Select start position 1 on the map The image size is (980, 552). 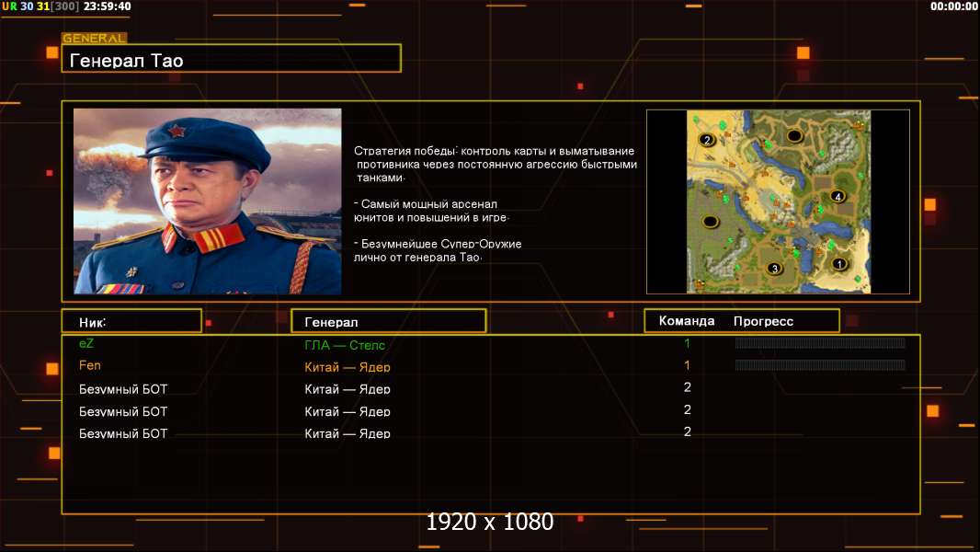(838, 264)
